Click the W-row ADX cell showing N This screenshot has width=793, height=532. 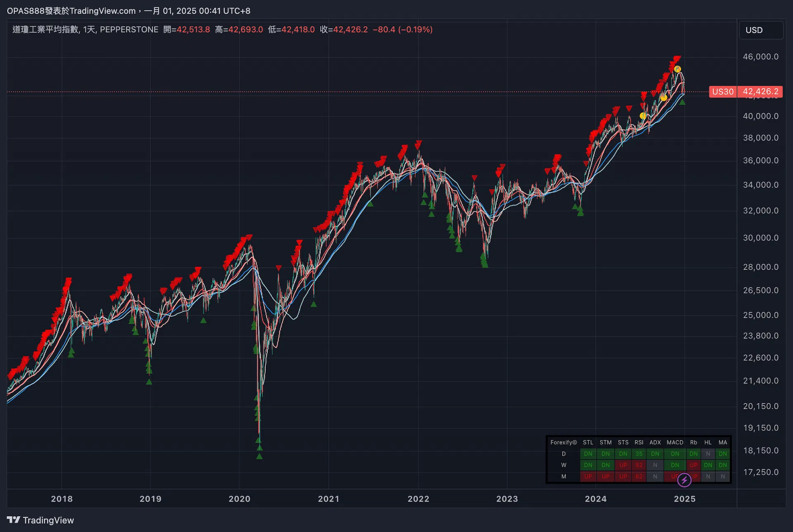click(x=655, y=465)
